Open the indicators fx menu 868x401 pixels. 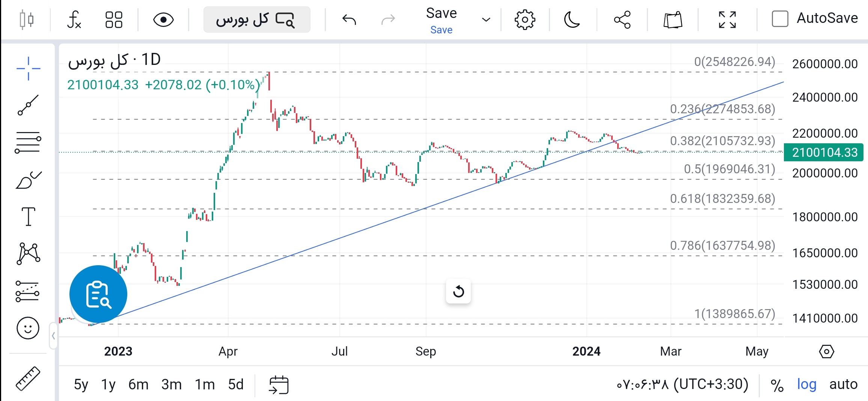pos(74,20)
